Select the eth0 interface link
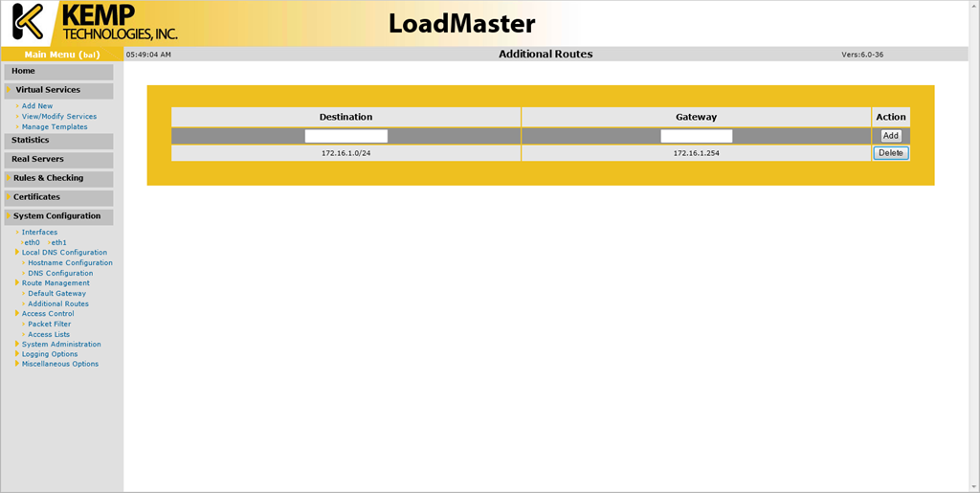 click(x=32, y=242)
